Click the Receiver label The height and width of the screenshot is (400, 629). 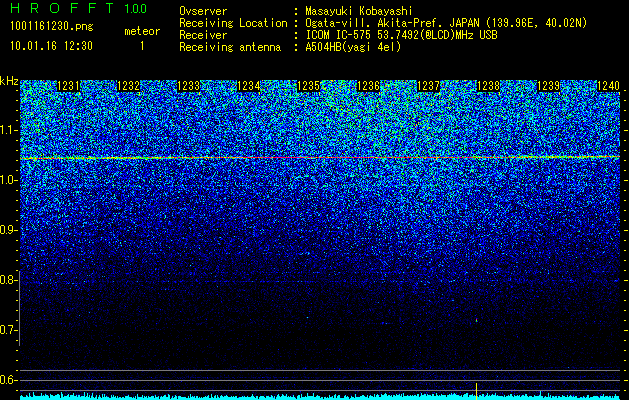pos(203,35)
